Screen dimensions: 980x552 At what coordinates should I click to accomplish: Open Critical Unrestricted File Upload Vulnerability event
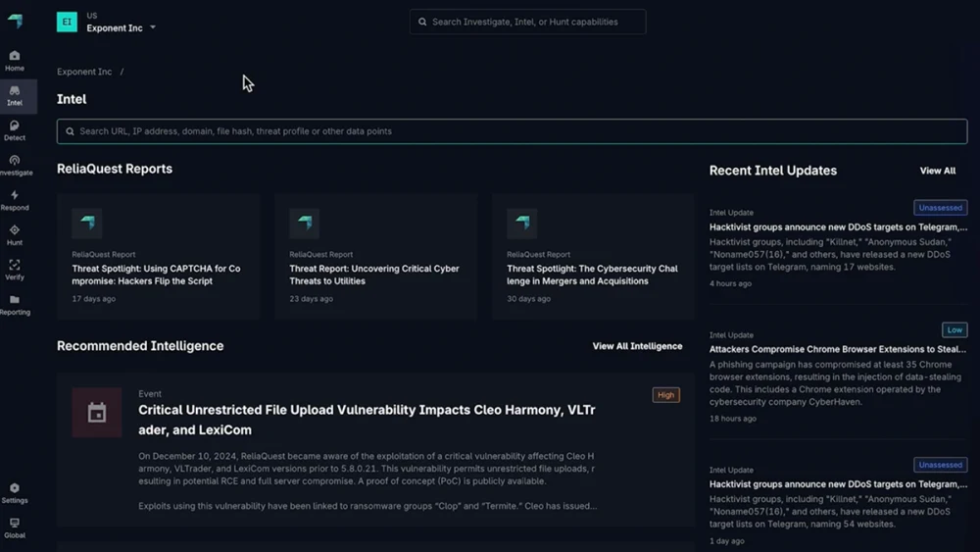[x=367, y=420]
